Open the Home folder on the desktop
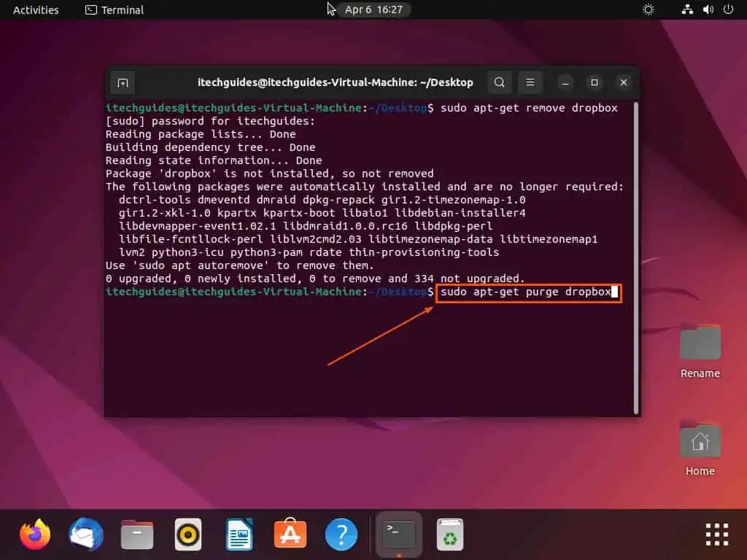 click(699, 441)
